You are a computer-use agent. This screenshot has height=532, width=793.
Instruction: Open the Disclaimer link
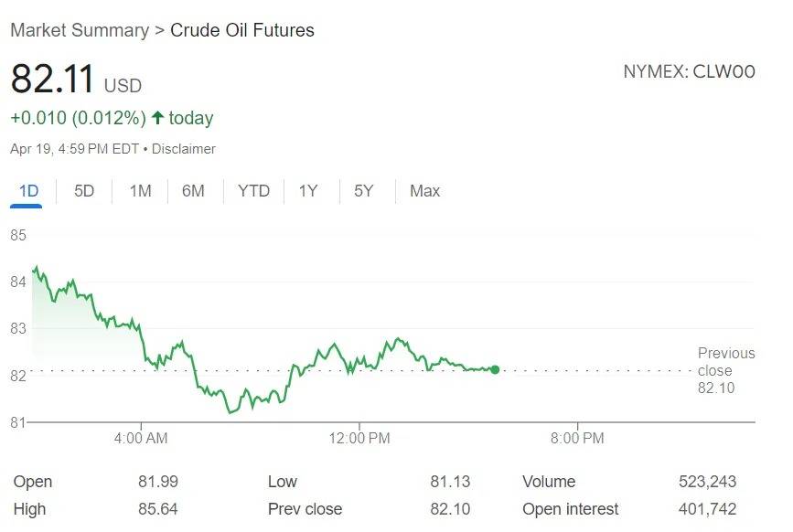coord(184,148)
